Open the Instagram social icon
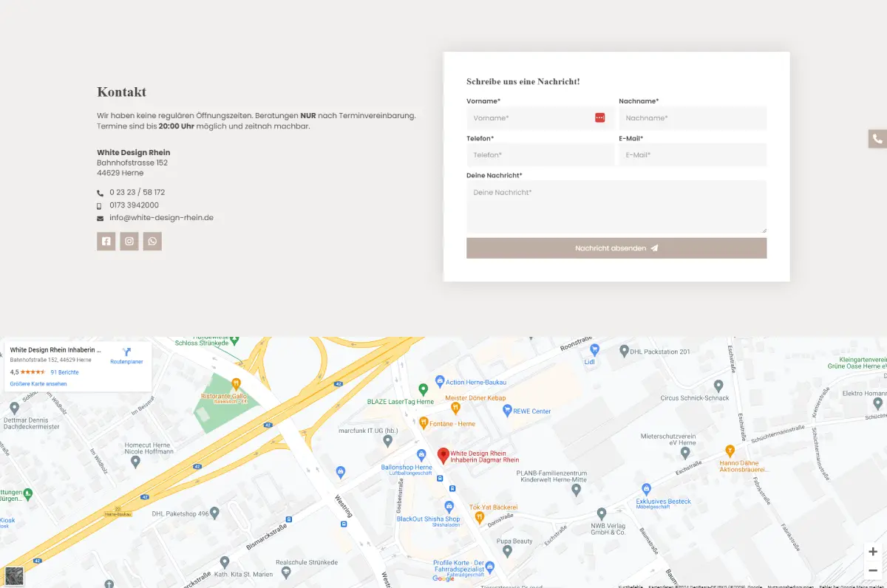This screenshot has width=887, height=588. point(129,242)
